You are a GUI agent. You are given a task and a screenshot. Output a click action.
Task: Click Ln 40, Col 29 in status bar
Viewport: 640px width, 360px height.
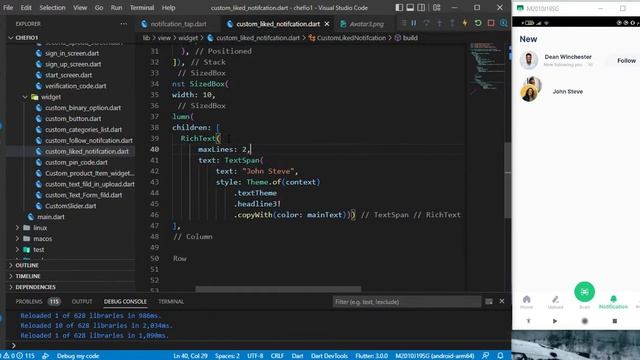[190, 356]
